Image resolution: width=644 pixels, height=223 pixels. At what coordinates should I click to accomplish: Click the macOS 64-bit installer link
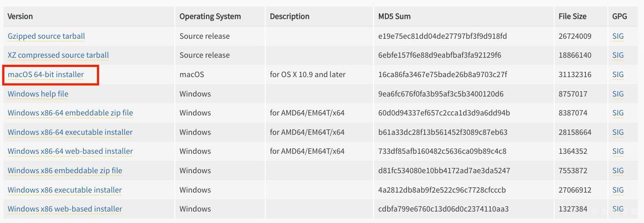point(46,74)
